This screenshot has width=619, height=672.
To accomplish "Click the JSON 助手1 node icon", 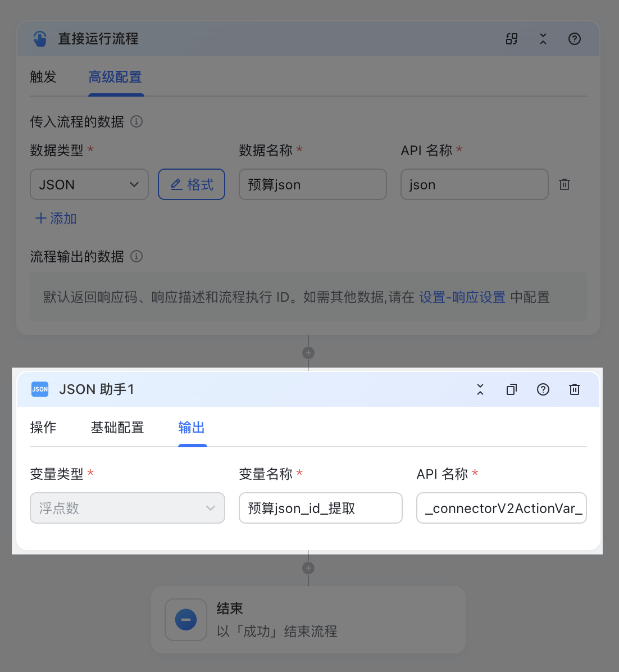I will (x=39, y=389).
